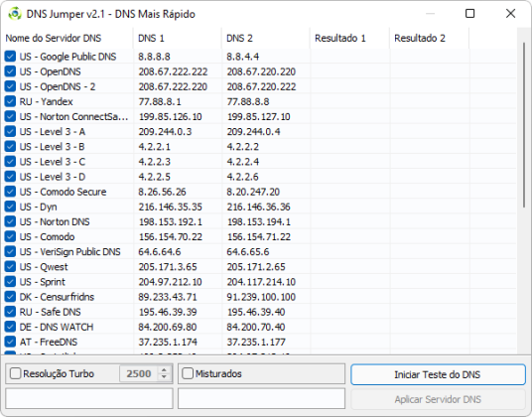
Task: Click DNS 2 address 156.154.71.22
Action: point(259,236)
